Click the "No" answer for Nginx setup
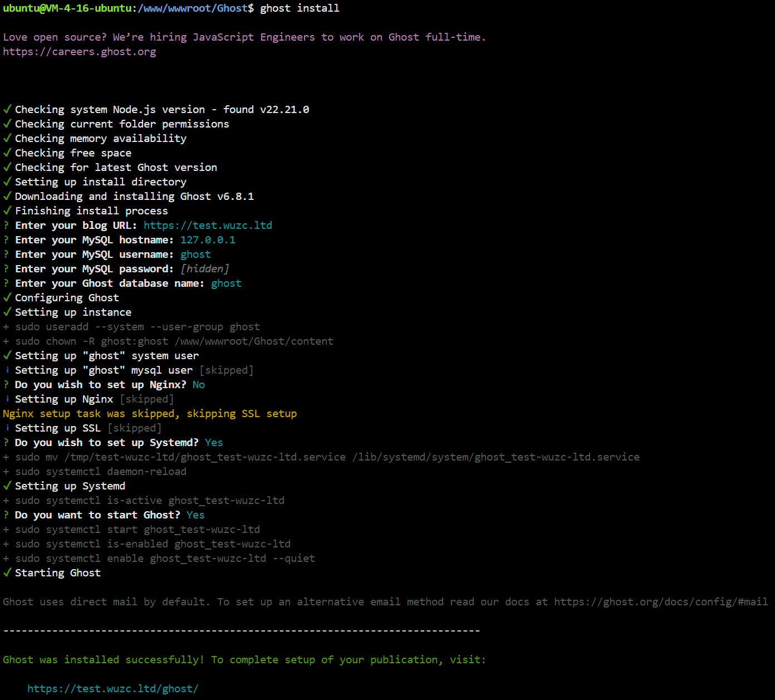The image size is (775, 700). click(x=198, y=384)
